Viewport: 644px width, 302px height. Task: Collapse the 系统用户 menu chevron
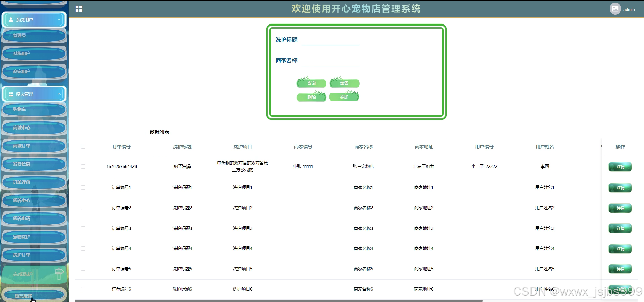(59, 20)
